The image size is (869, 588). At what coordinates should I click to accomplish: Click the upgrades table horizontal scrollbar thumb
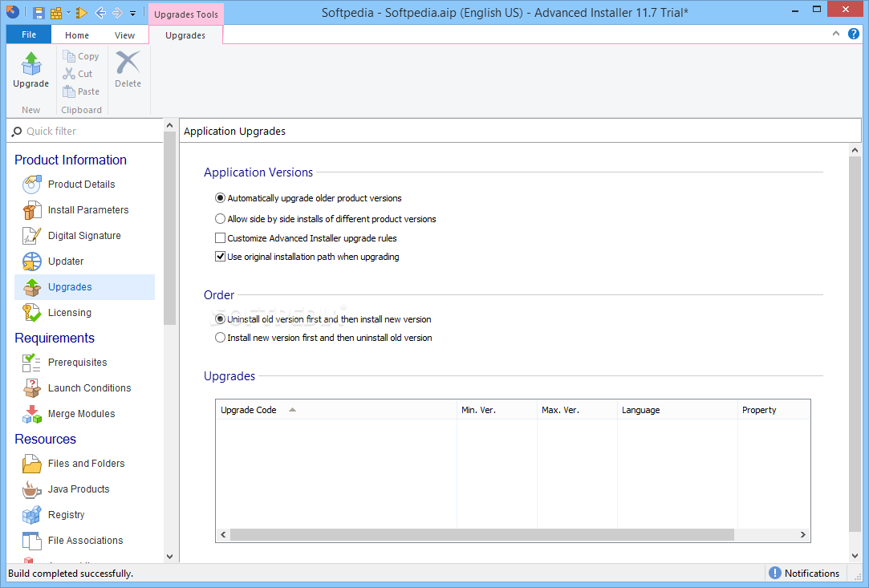point(482,535)
